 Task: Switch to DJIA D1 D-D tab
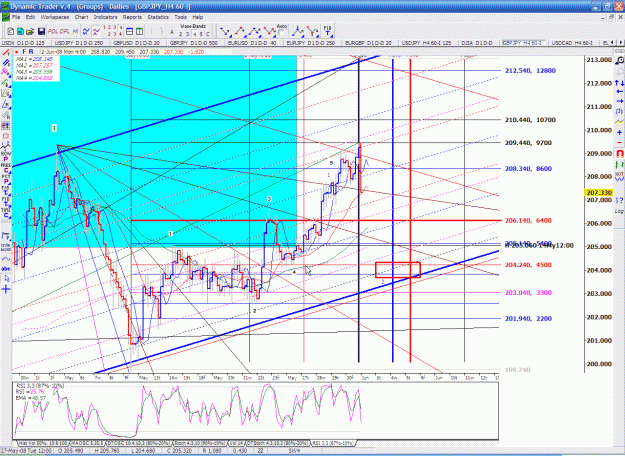click(477, 43)
